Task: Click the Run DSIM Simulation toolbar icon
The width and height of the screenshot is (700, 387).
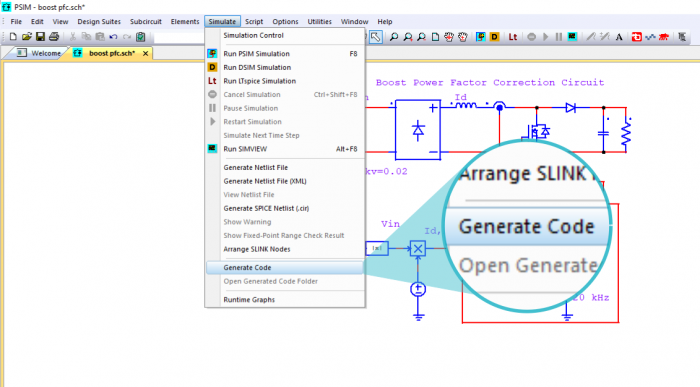Action: (x=494, y=37)
